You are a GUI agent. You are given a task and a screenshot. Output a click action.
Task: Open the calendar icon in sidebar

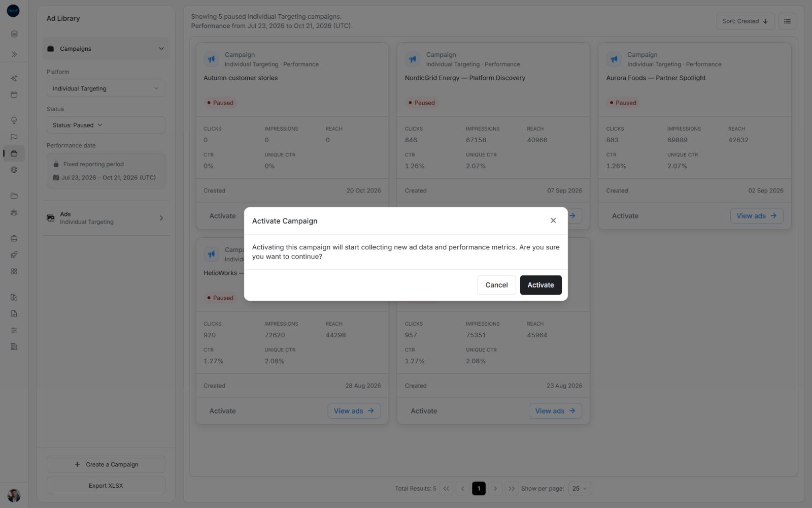tap(14, 94)
